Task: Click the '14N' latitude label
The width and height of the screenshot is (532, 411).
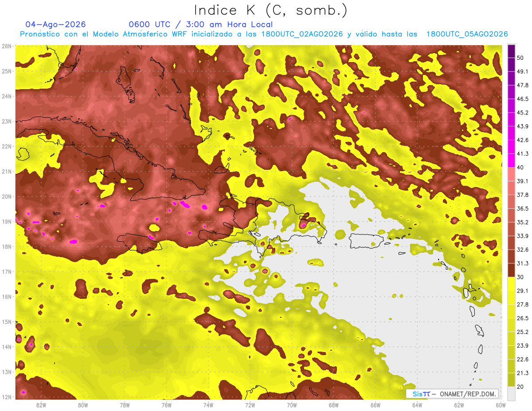Action: pos(7,347)
